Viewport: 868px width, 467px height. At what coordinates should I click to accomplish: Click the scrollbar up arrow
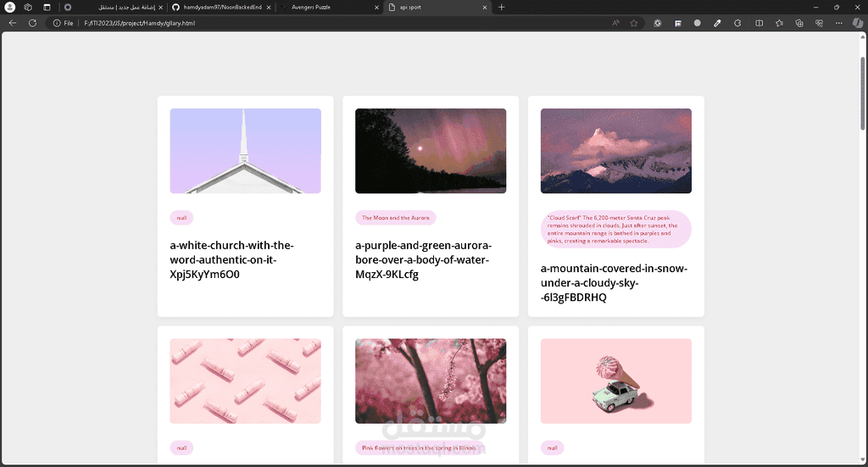862,36
